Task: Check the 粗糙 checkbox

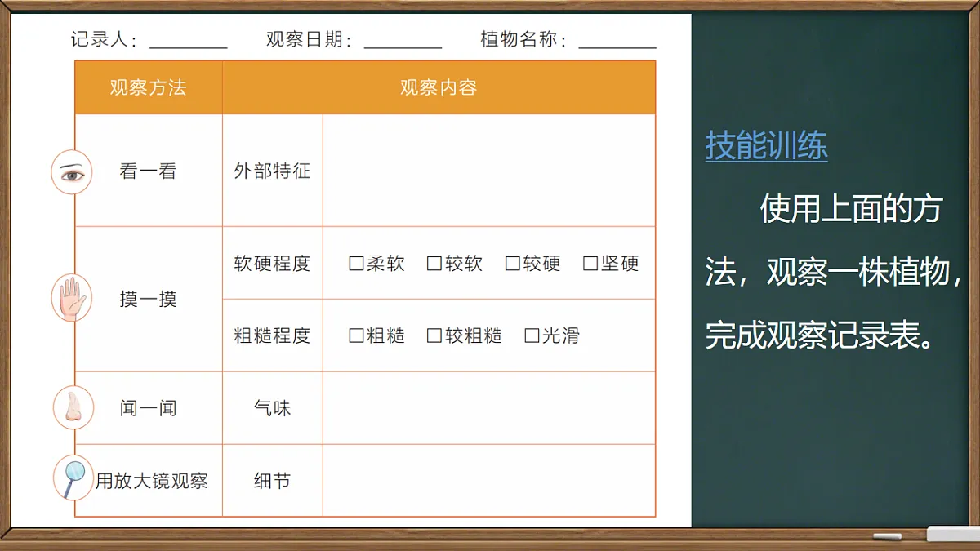Action: coord(353,335)
